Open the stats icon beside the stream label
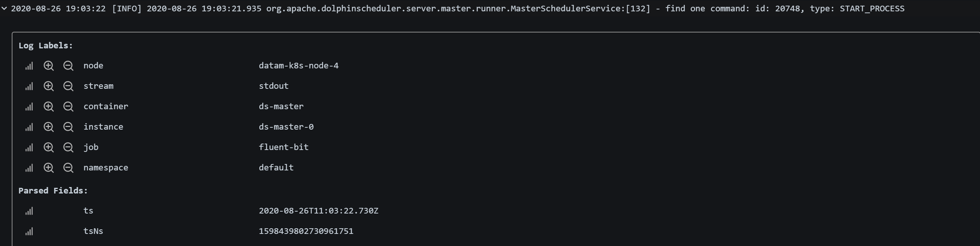Screen dimensions: 980x246 click(x=29, y=86)
